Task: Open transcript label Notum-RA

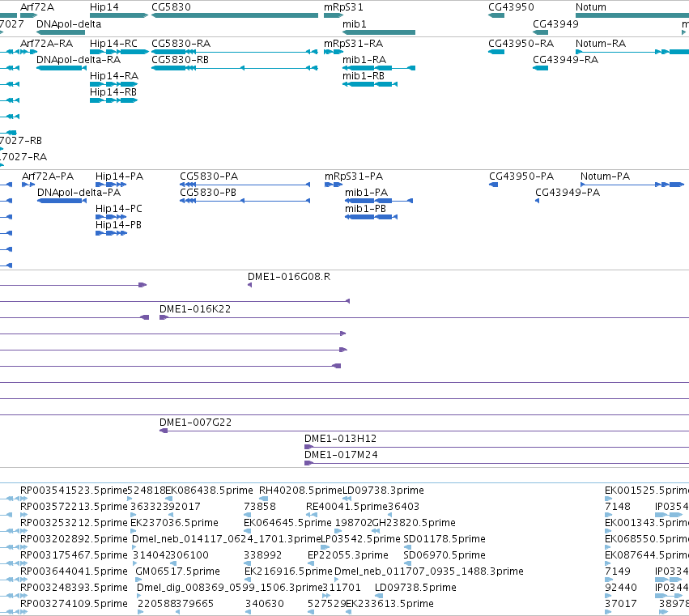Action: tap(601, 44)
